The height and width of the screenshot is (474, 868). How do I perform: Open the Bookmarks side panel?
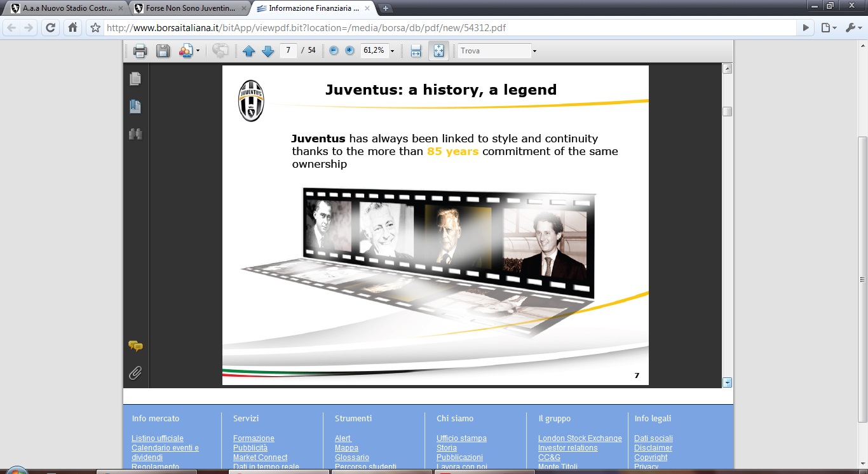click(135, 106)
